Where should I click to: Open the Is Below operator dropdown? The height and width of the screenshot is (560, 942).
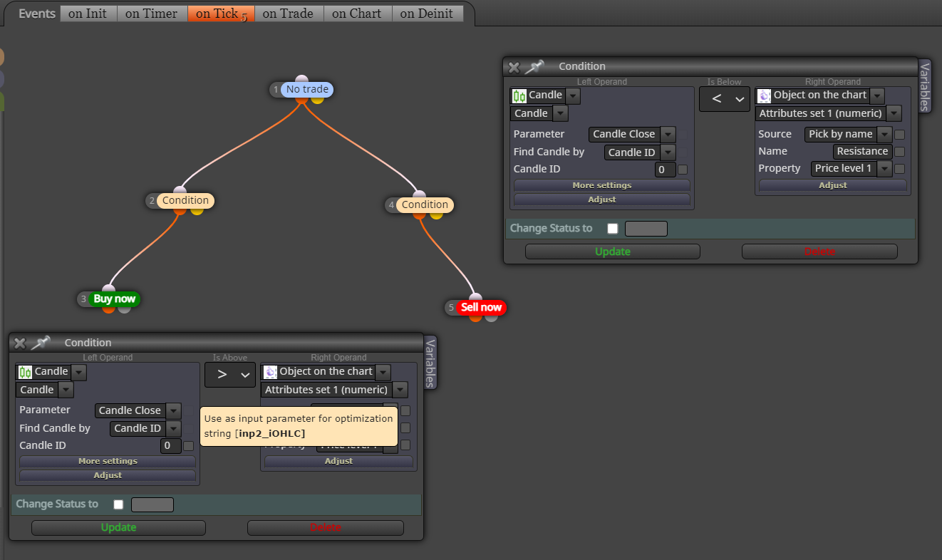[724, 99]
